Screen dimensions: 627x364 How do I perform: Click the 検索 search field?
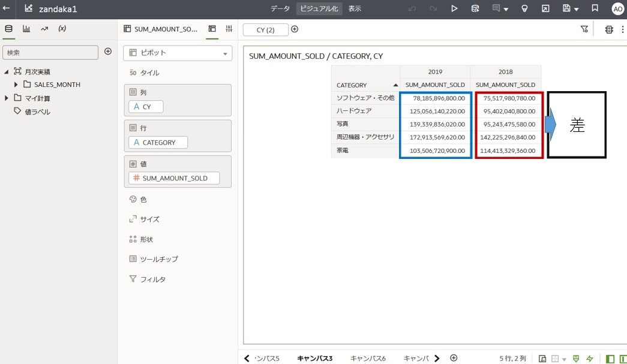[50, 52]
